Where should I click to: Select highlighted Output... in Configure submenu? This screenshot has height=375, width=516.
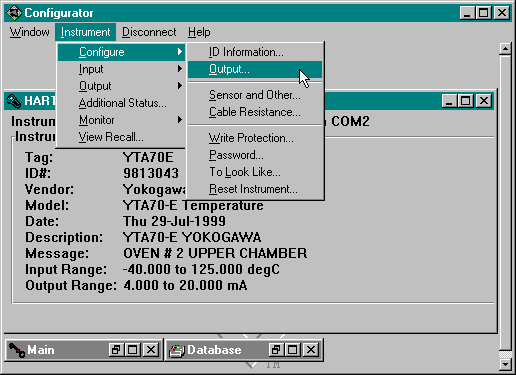[x=255, y=69]
